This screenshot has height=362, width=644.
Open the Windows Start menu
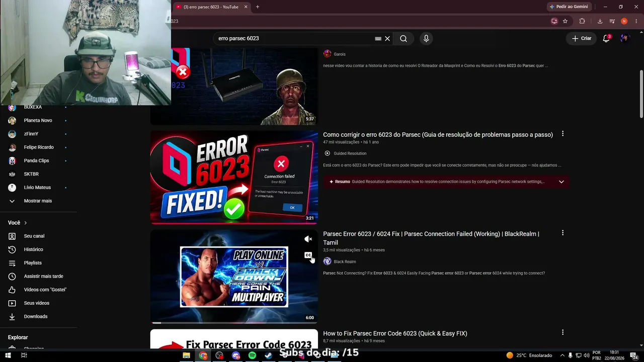(x=8, y=355)
